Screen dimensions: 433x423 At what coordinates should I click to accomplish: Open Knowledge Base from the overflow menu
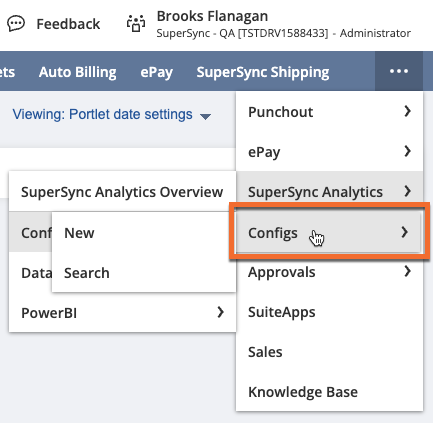point(329,392)
